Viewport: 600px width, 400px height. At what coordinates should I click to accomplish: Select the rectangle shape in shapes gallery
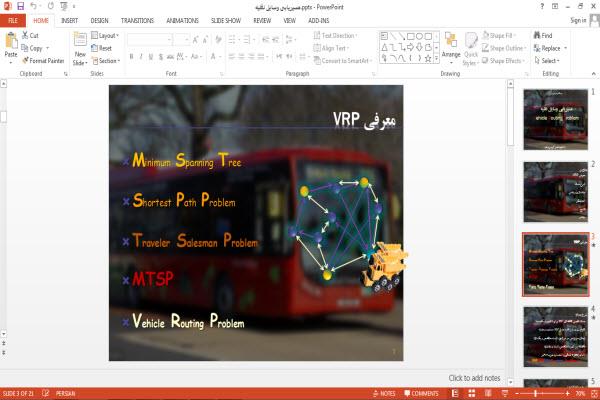pos(411,36)
